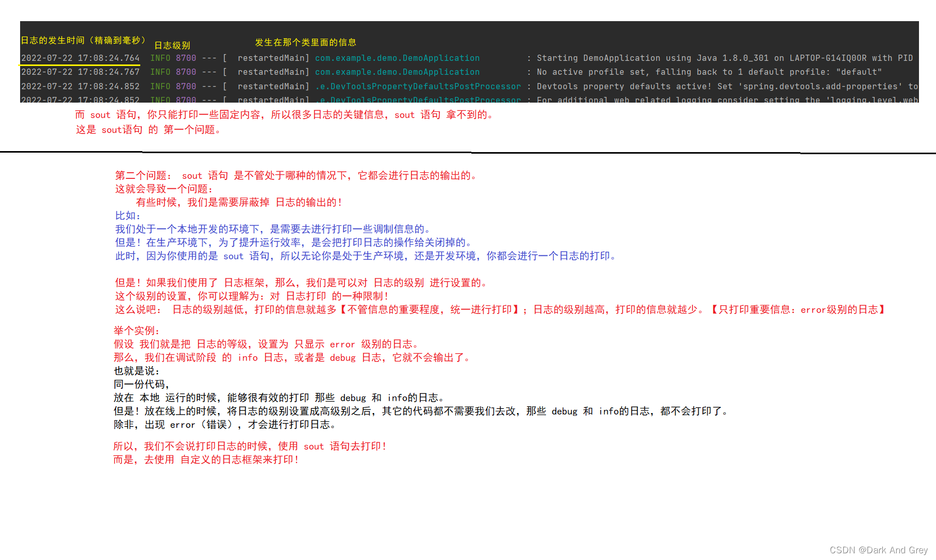Click the line 这个级别的设置，你可以理解为
This screenshot has height=560, width=936.
coord(252,297)
